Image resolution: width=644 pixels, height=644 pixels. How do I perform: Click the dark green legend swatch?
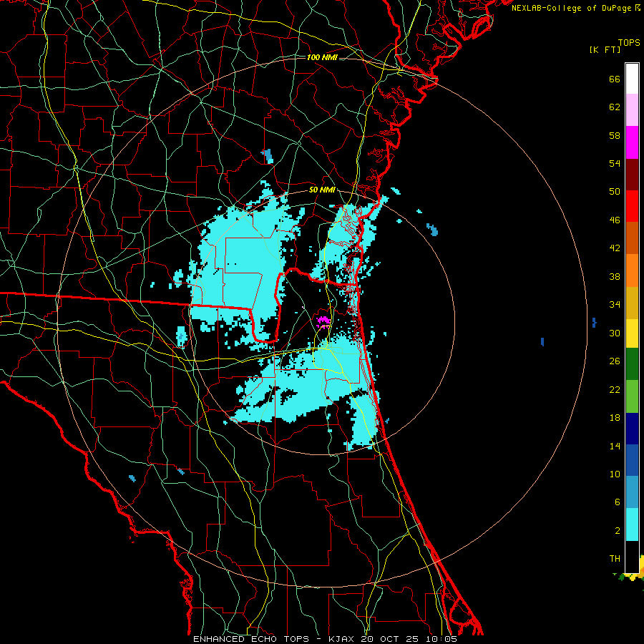[x=632, y=364]
